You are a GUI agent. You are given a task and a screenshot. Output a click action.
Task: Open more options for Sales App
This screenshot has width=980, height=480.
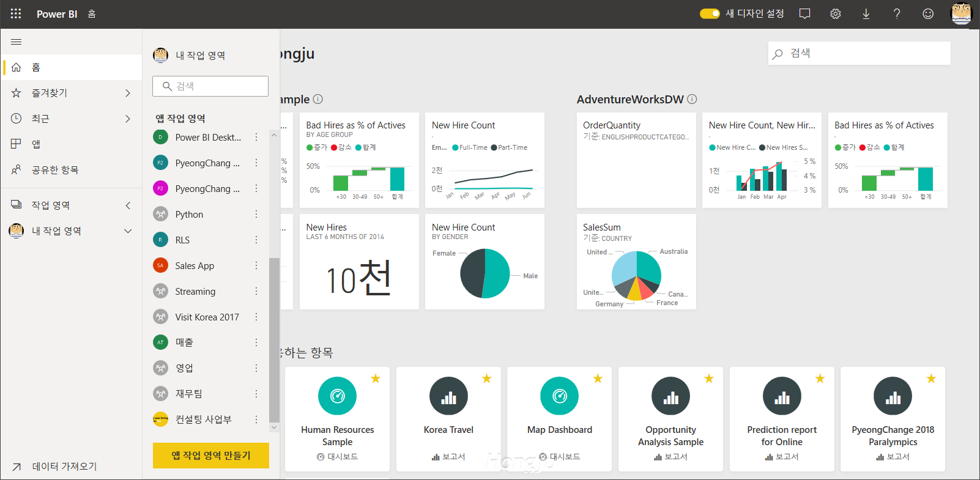pos(256,266)
